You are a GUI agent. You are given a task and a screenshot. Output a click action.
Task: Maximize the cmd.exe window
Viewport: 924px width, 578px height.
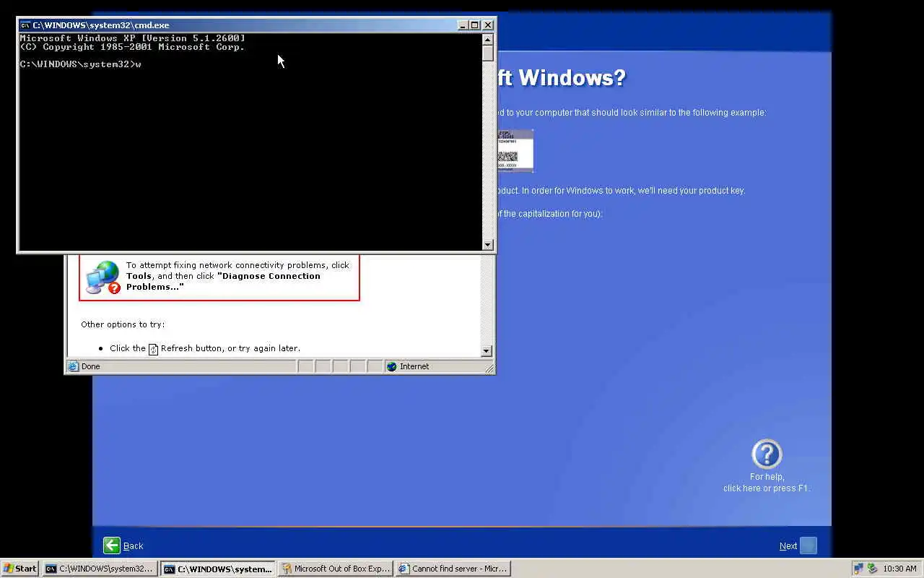[474, 25]
